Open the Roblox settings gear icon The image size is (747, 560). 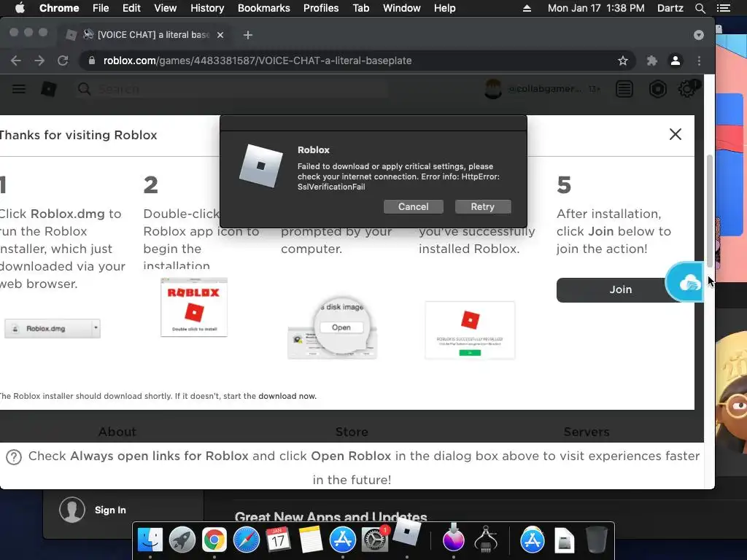[686, 89]
